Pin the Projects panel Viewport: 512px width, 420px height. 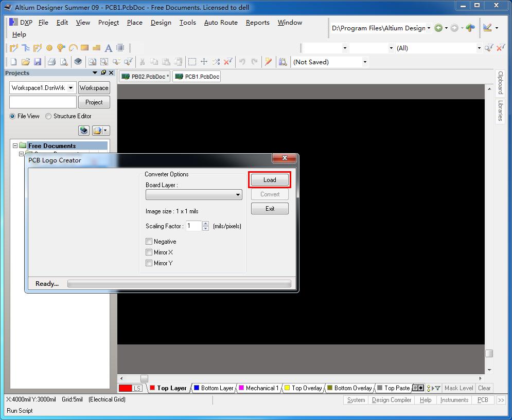[103, 72]
